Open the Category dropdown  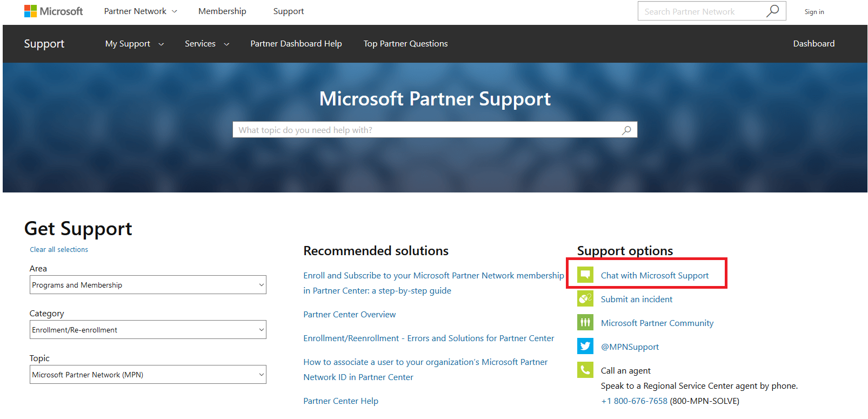[x=148, y=330]
